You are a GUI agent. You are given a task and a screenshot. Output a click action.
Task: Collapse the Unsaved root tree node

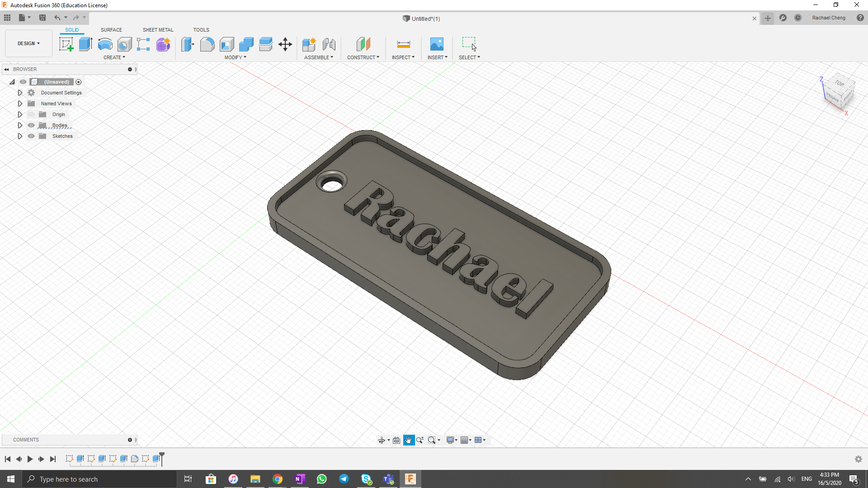[12, 82]
